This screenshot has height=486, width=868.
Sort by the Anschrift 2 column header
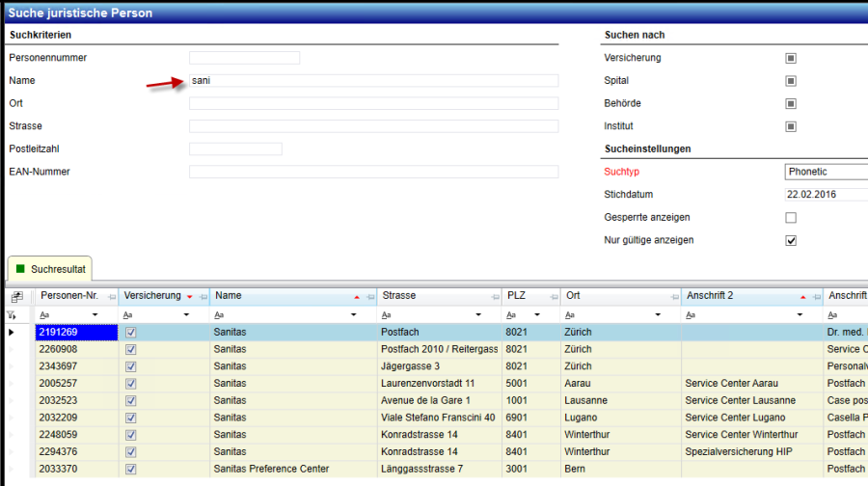tap(733, 296)
